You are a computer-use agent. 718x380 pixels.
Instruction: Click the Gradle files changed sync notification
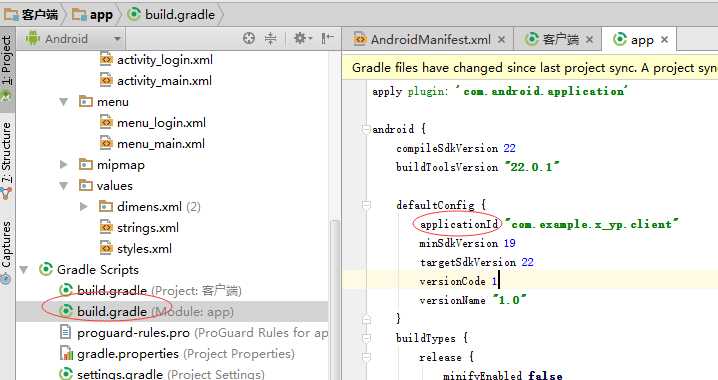[530, 68]
